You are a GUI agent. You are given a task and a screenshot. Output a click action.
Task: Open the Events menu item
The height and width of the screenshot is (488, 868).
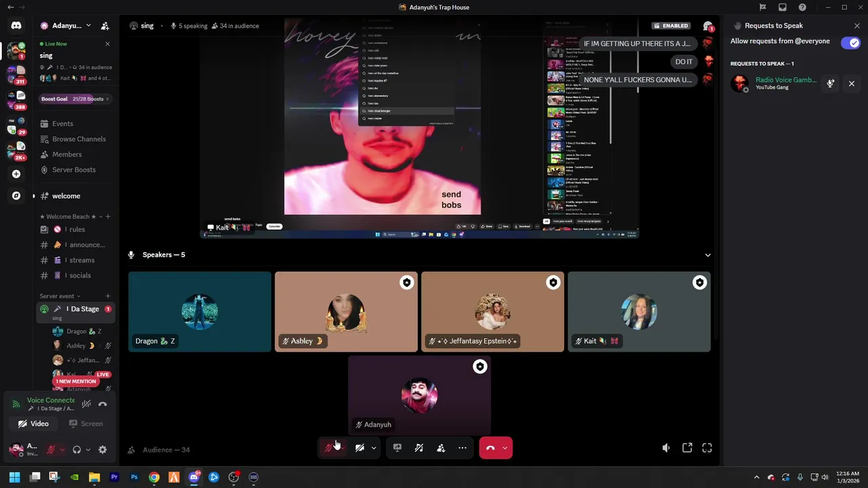[x=75, y=123]
